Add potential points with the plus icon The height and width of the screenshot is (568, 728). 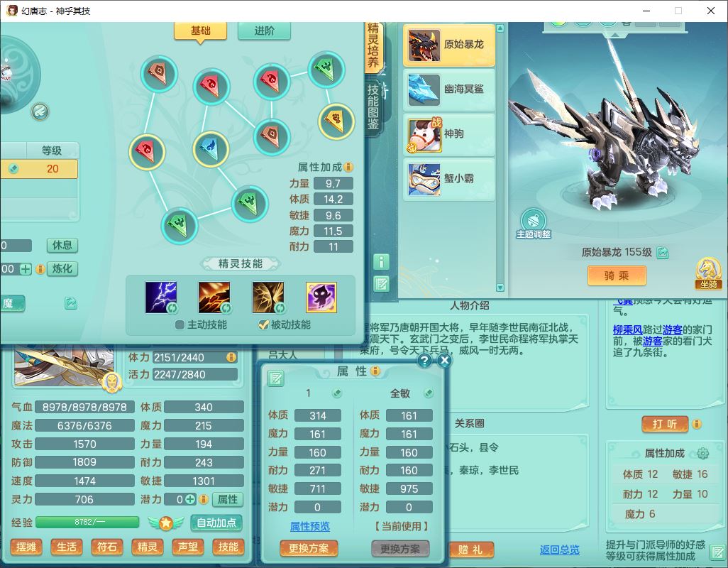click(190, 499)
